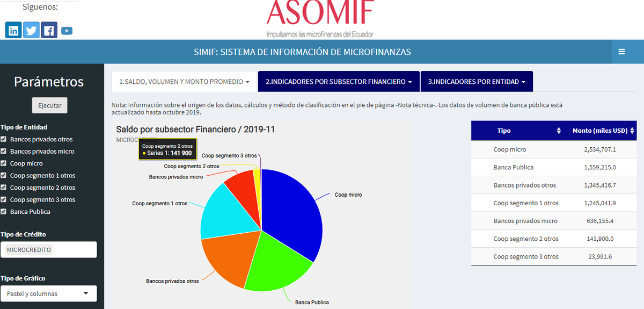Click the 1,245,041.9 amount cell
644x309 pixels.
point(599,203)
